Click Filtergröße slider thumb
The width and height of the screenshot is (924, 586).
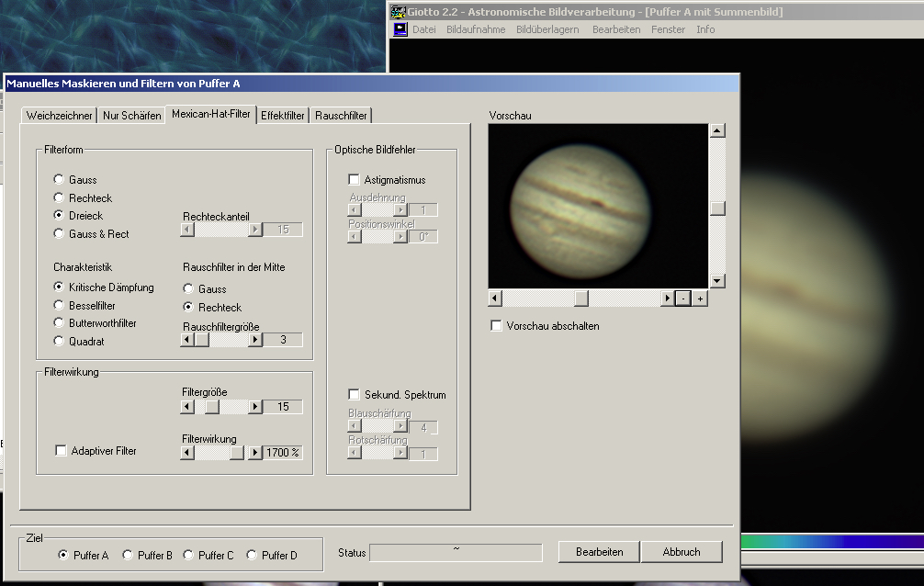click(x=212, y=407)
